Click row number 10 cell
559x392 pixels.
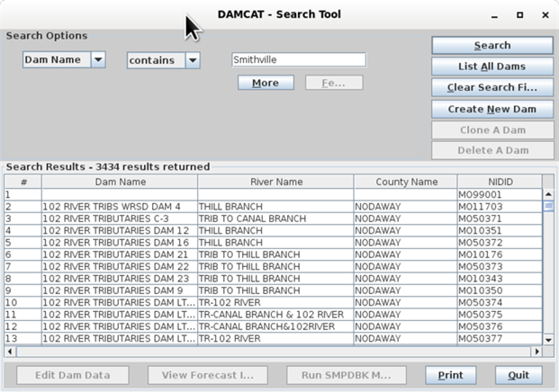(x=23, y=303)
